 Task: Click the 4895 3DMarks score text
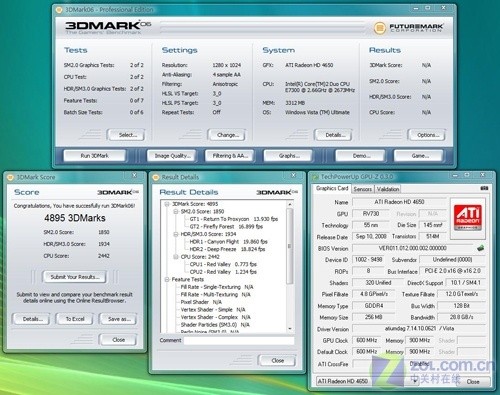(75, 218)
